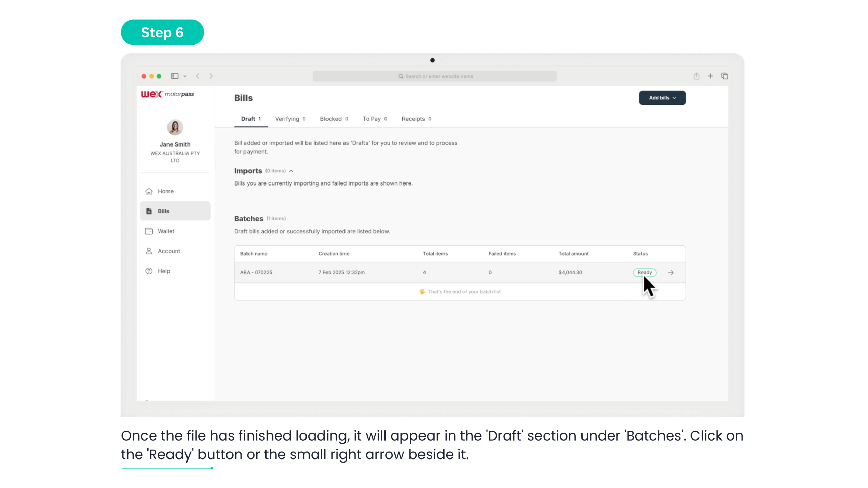Click the Home icon in sidebar
Viewport: 868px width, 488px height.
click(149, 191)
